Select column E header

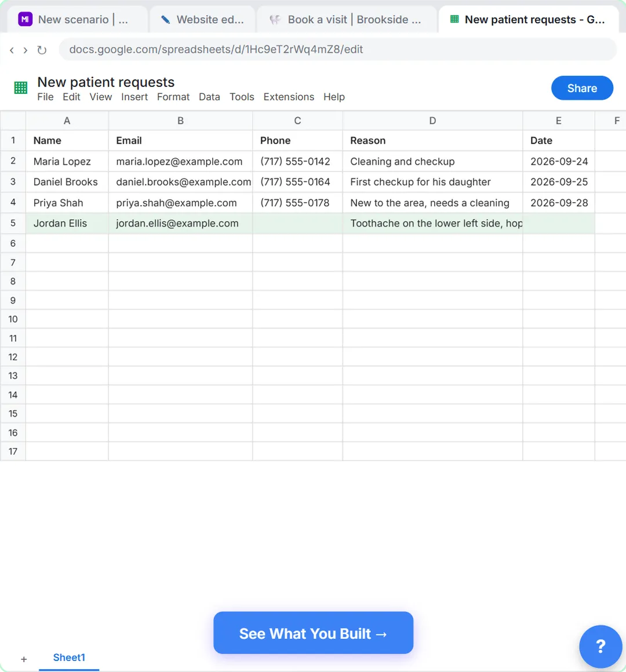(x=559, y=121)
